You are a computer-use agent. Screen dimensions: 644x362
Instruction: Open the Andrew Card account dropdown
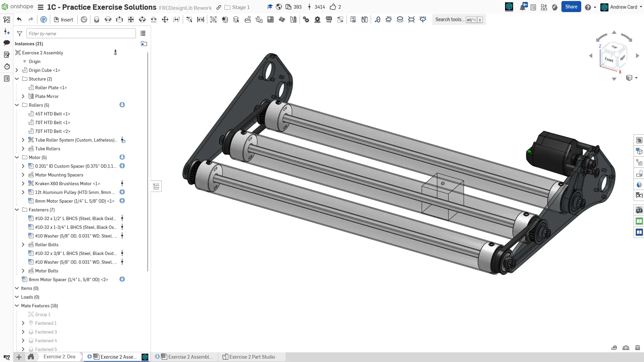(x=623, y=7)
